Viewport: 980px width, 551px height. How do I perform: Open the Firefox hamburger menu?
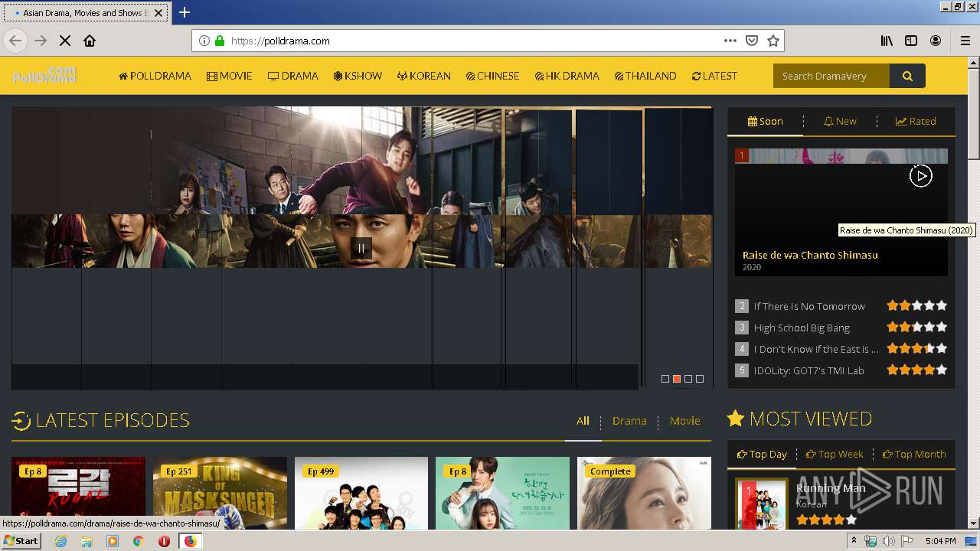tap(965, 41)
